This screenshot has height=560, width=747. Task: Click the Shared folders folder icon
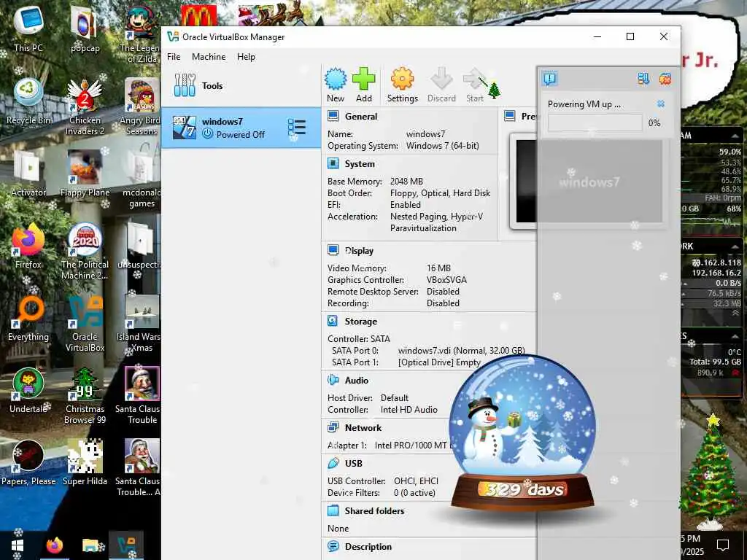333,510
